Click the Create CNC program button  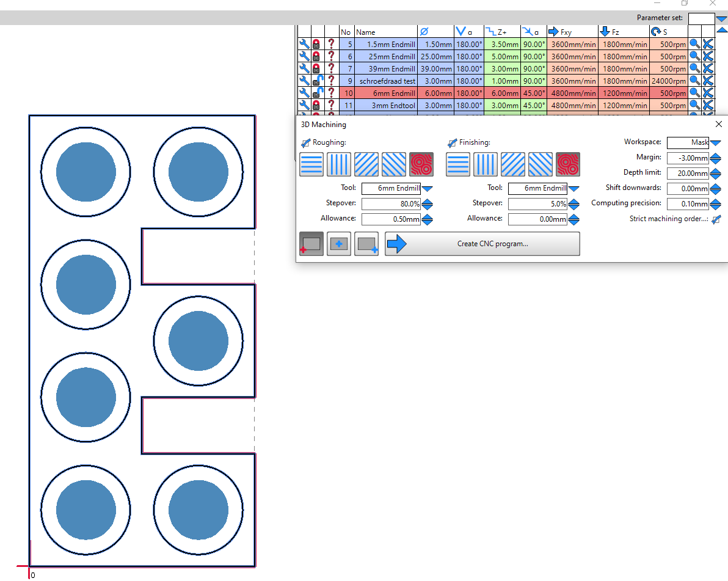coord(482,244)
